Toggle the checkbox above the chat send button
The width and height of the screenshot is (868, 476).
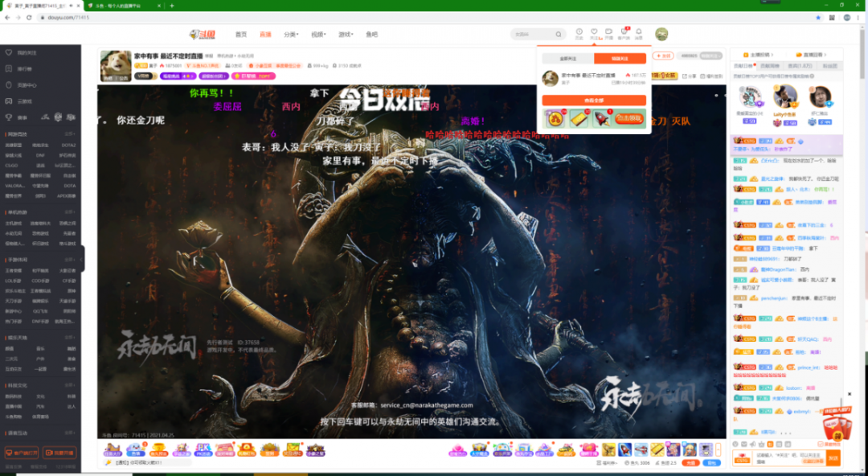pos(820,444)
